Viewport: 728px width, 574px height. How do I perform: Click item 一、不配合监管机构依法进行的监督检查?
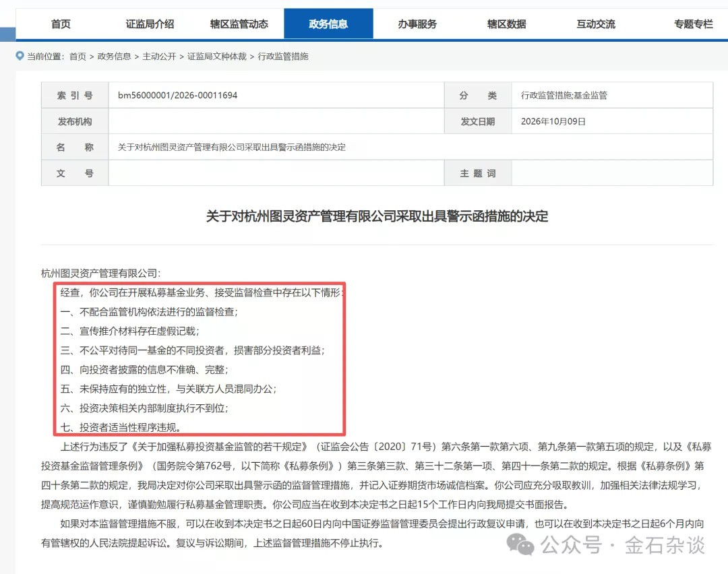click(x=149, y=312)
